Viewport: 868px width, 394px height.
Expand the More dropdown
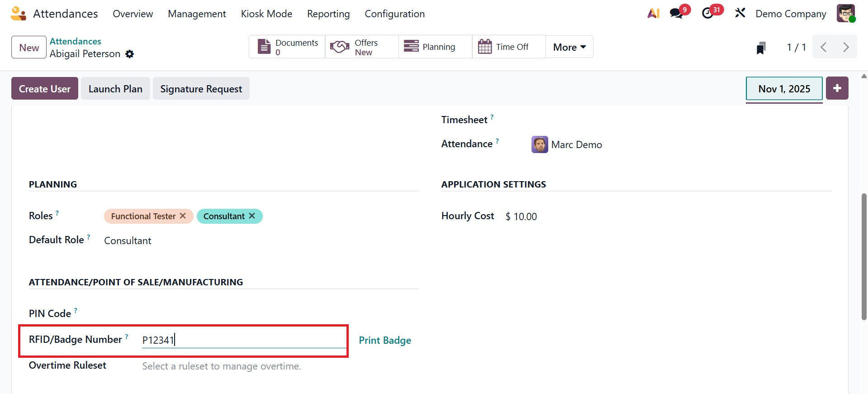point(569,47)
